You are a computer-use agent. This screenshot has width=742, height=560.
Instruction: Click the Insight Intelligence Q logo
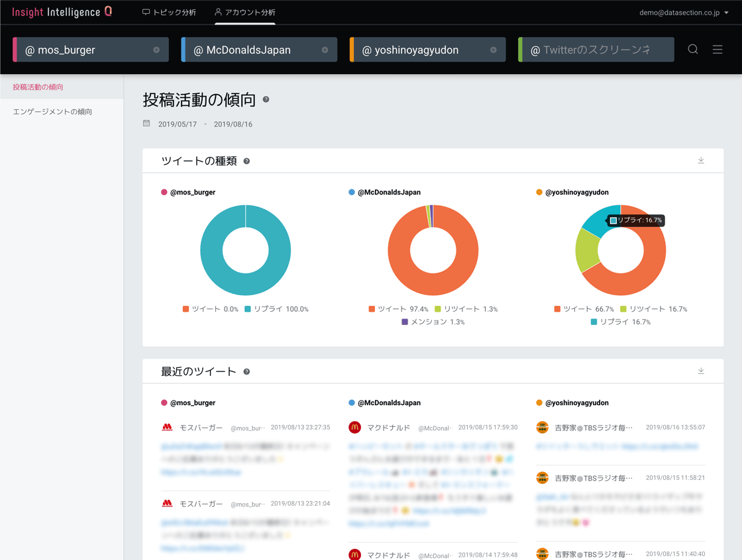click(62, 12)
